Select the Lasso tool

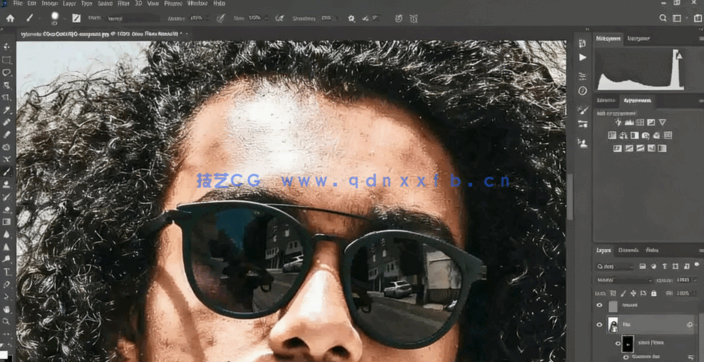(x=7, y=72)
